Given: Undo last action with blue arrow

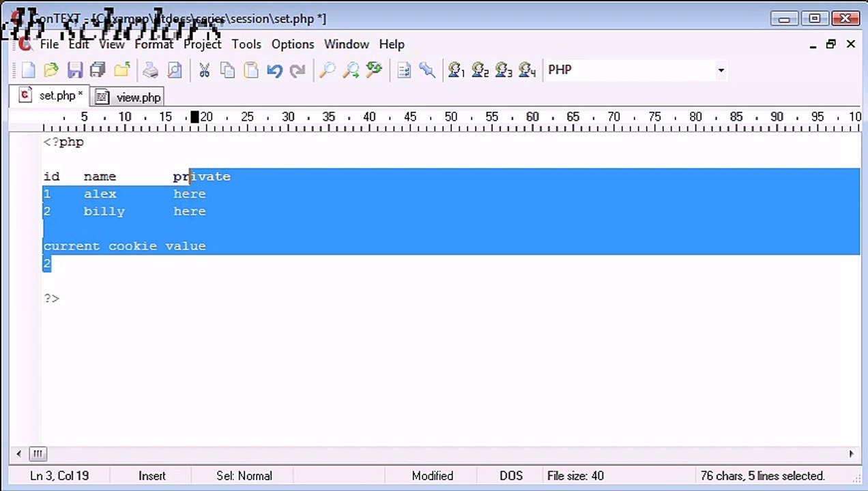Looking at the screenshot, I should point(274,70).
